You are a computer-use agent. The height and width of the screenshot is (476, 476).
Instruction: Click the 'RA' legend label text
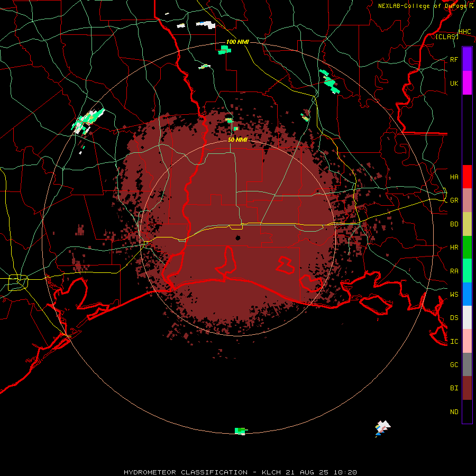coord(454,271)
